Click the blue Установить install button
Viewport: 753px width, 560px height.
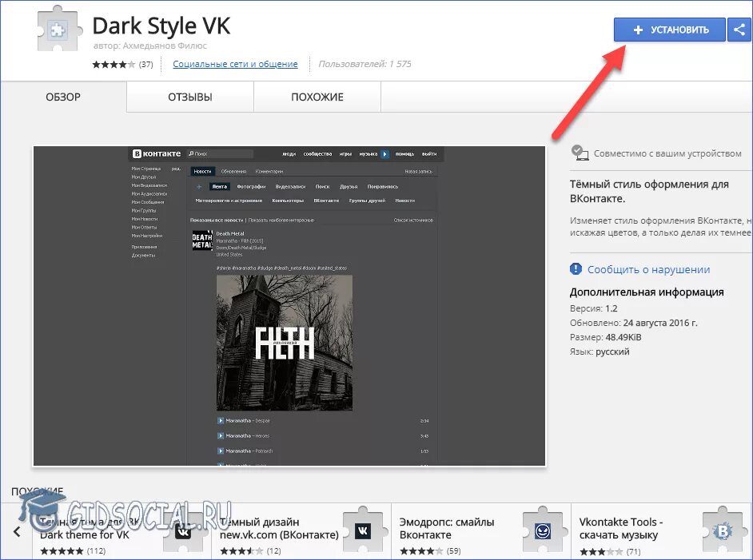coord(669,30)
